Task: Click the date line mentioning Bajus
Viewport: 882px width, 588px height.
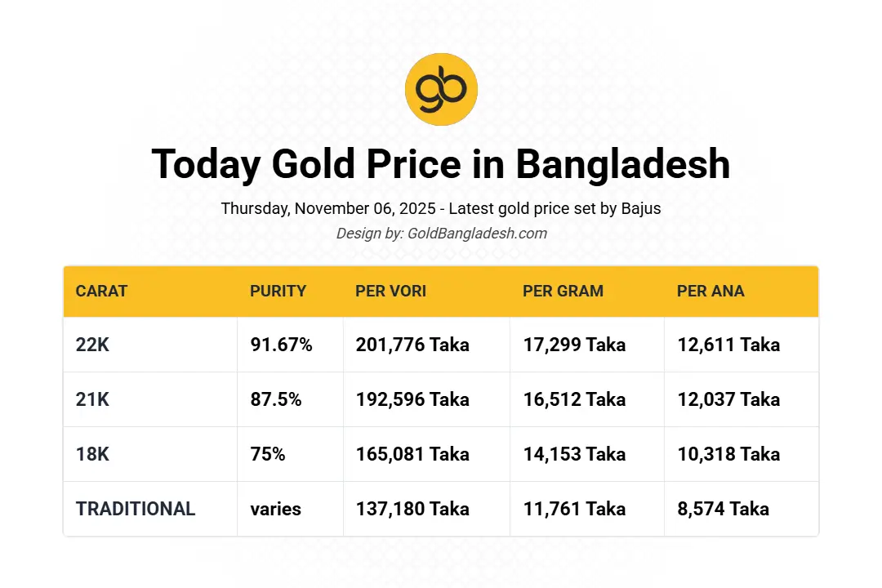Action: [x=441, y=208]
